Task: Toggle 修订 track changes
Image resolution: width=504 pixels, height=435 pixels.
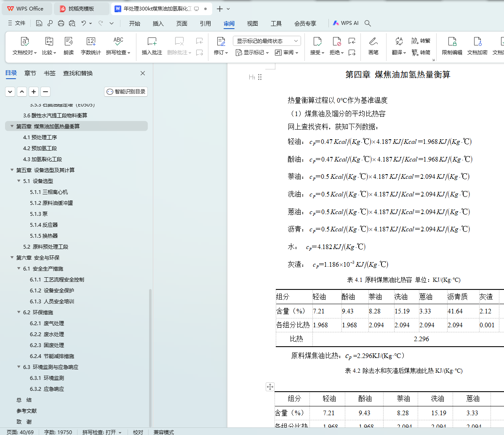Action: coord(221,45)
